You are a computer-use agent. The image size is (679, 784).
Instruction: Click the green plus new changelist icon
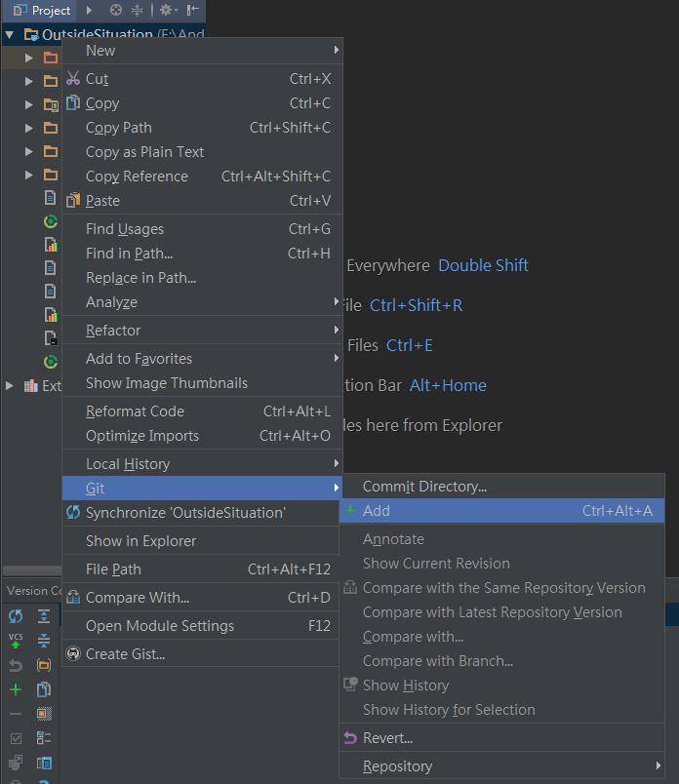tap(16, 689)
